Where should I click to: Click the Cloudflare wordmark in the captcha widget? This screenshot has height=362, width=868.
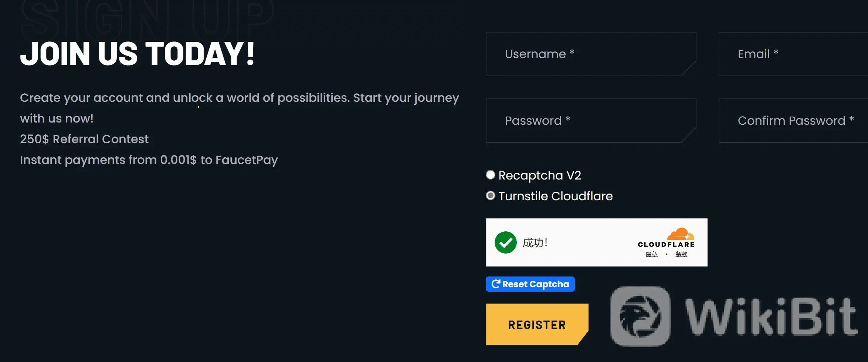point(666,244)
